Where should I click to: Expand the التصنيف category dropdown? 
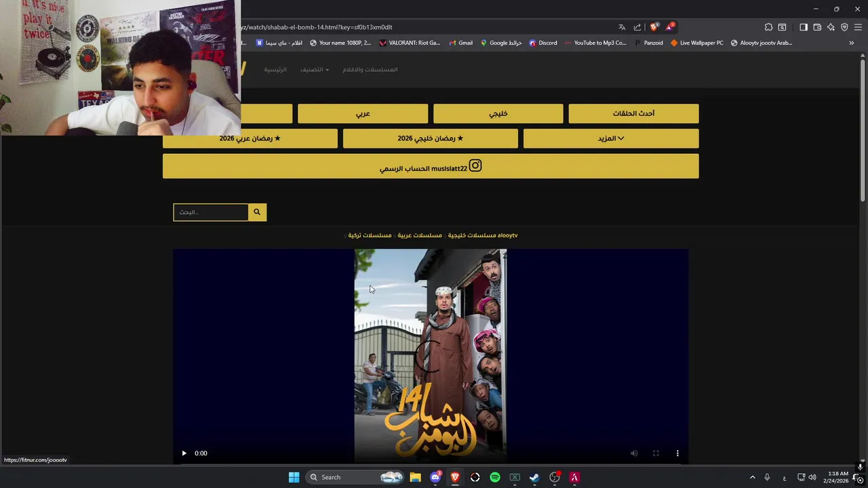click(315, 69)
